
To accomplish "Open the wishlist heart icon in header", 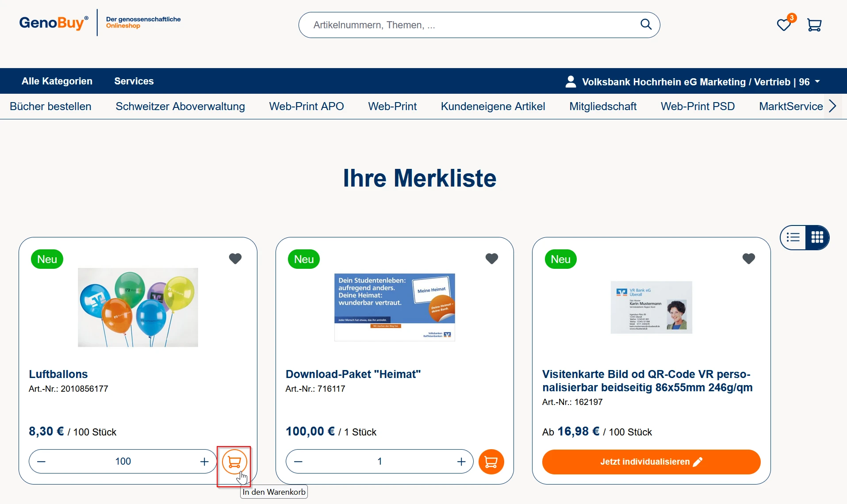I will pos(784,25).
